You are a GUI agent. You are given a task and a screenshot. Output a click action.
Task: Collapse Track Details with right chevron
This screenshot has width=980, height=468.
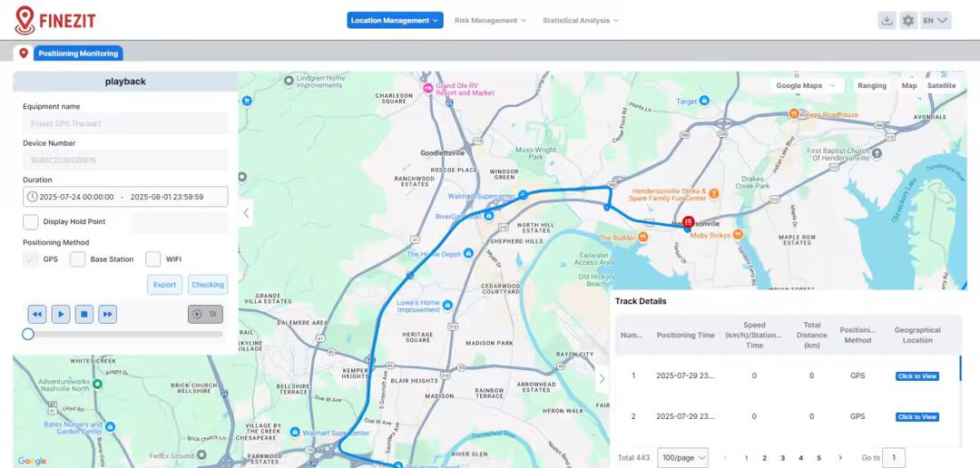tap(602, 378)
